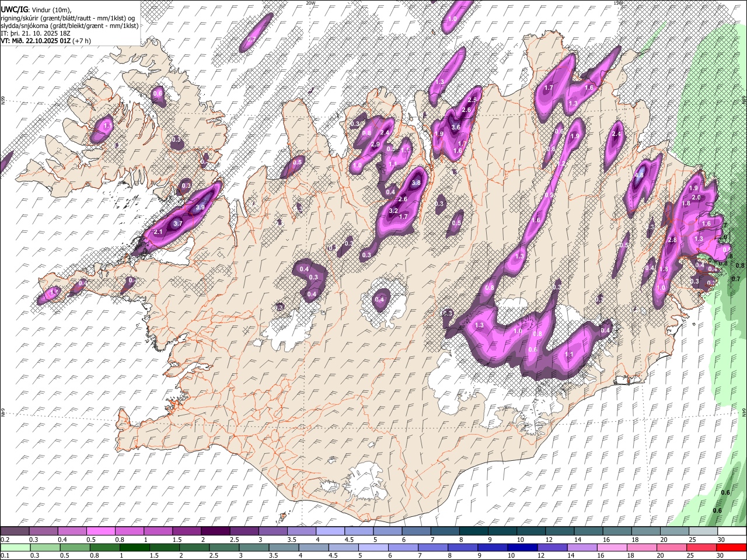
Task: Click the 4.8 precipitation value in the east
Action: [x=639, y=174]
